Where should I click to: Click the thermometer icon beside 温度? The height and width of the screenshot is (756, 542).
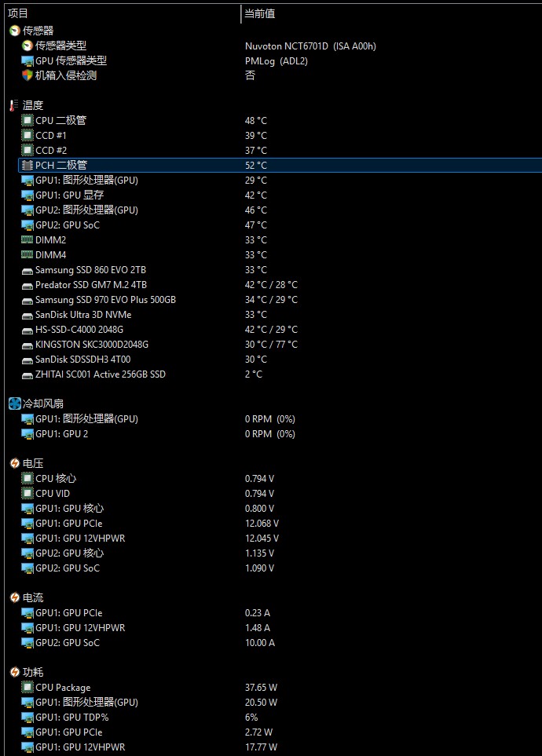14,106
